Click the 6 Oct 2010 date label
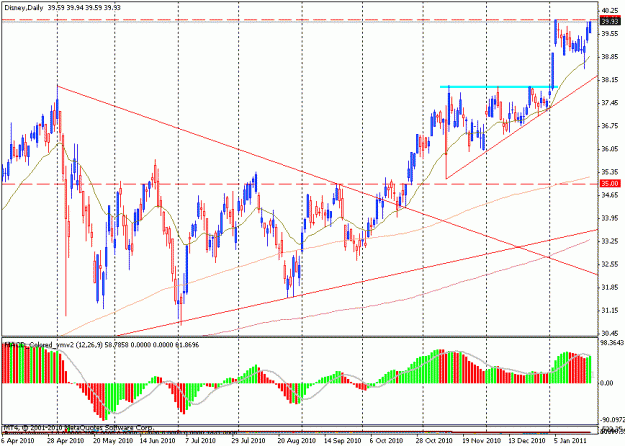The width and height of the screenshot is (625, 446). pyautogui.click(x=388, y=441)
